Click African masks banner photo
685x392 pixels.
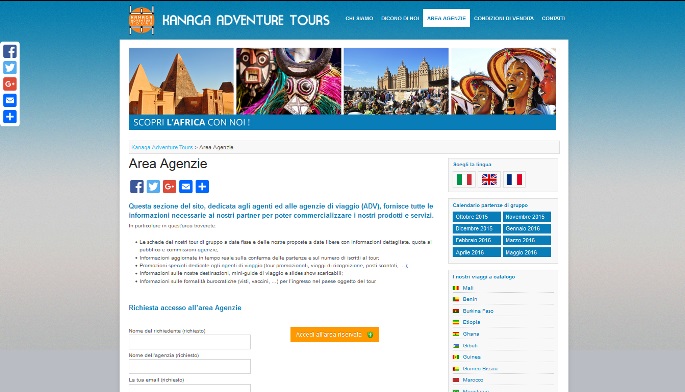point(289,81)
